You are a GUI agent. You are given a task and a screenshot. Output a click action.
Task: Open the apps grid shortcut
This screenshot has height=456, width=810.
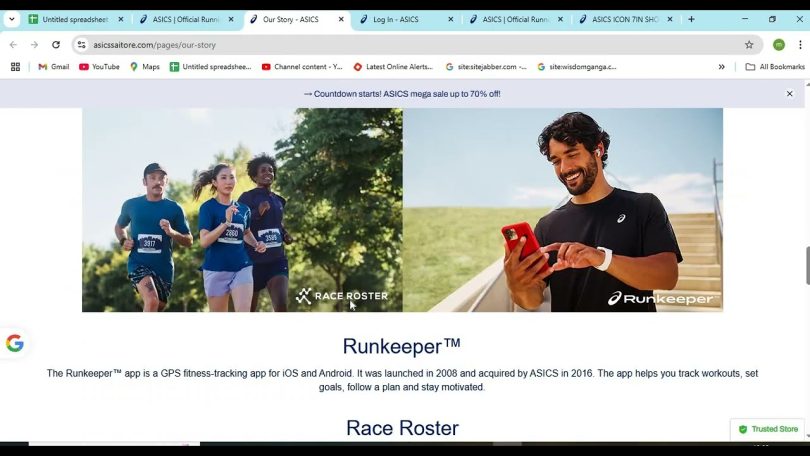[15, 67]
